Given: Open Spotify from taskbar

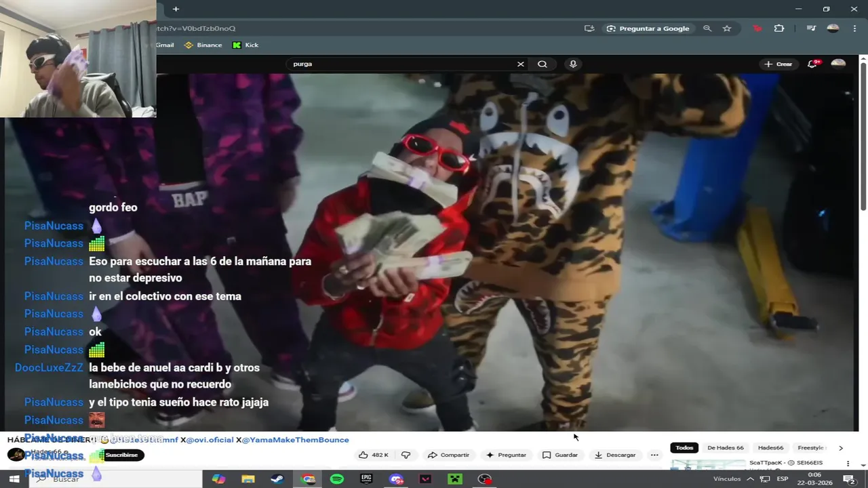Looking at the screenshot, I should (337, 479).
